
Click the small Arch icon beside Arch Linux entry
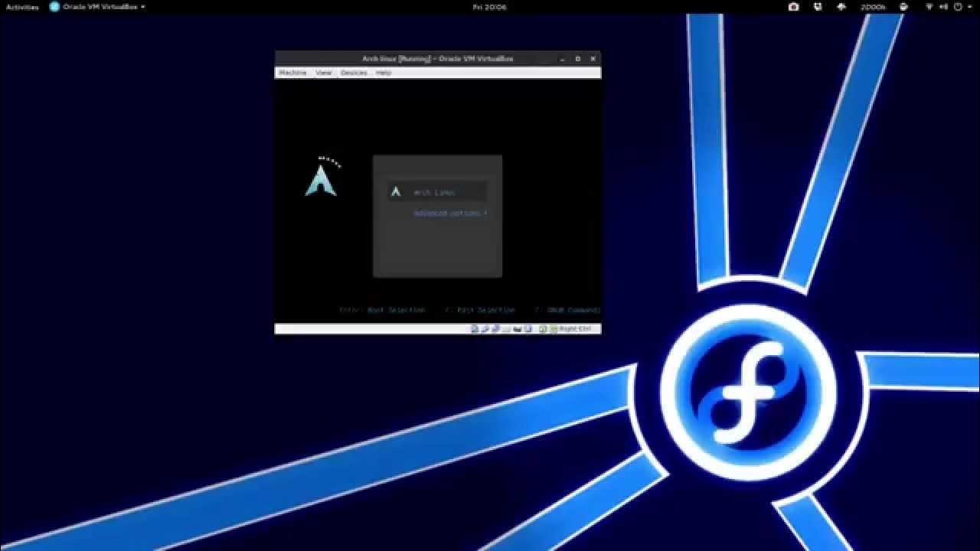point(396,192)
